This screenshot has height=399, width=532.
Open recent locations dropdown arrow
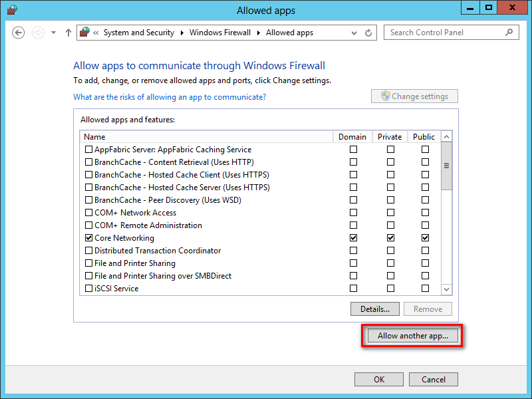[53, 33]
